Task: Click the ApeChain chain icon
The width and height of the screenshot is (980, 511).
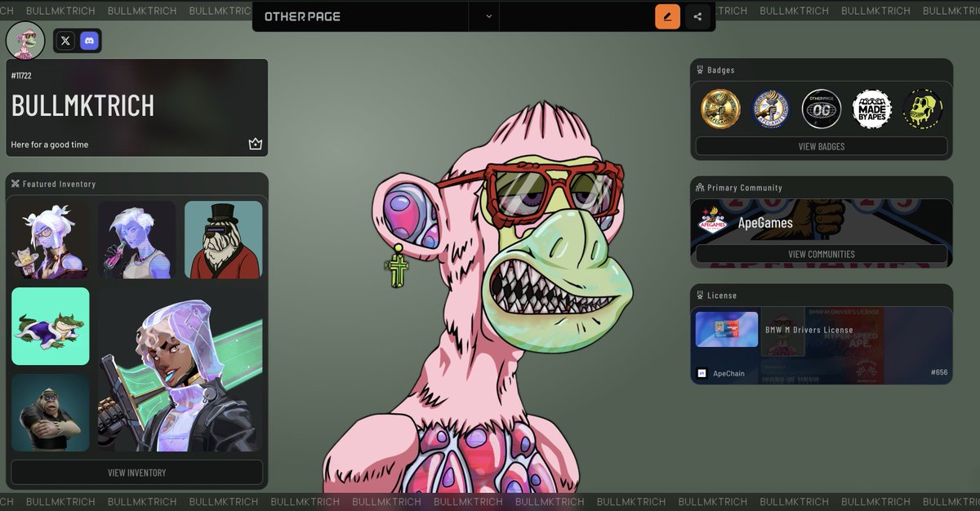Action: [702, 373]
